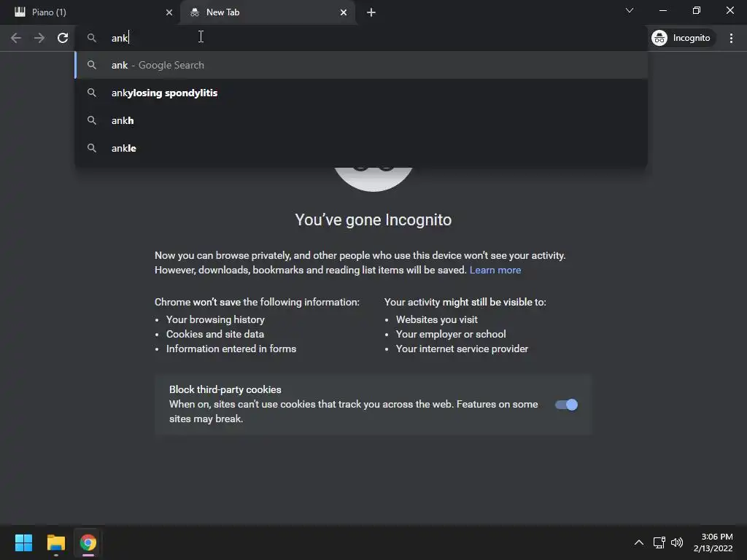Open the network status tray icon
The width and height of the screenshot is (747, 560).
pos(659,542)
